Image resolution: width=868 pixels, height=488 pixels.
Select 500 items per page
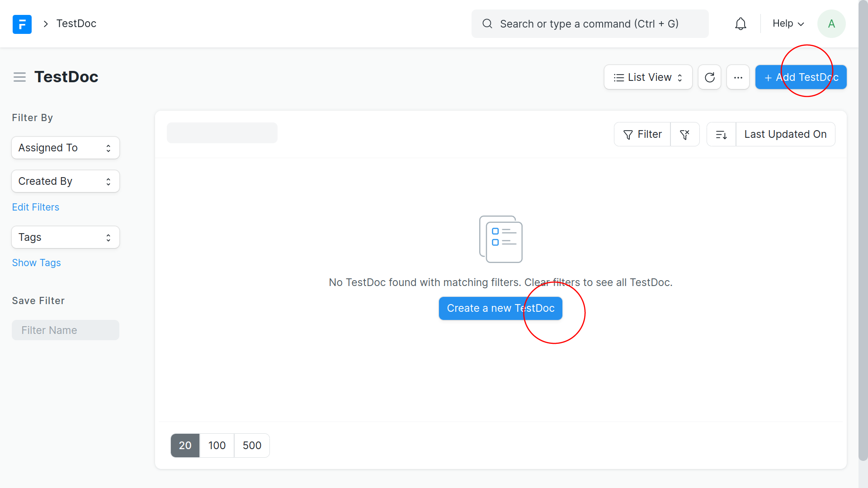[251, 445]
